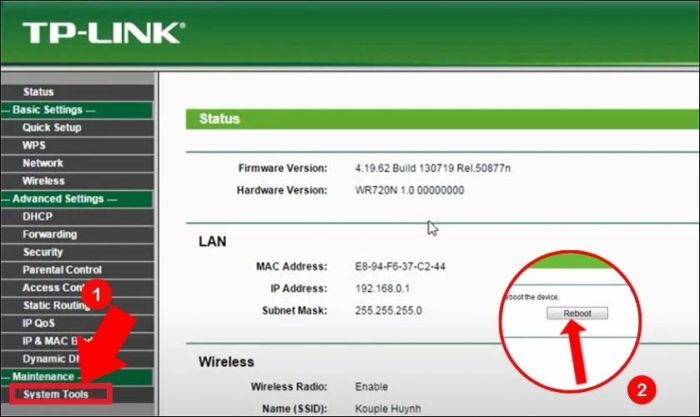This screenshot has width=700, height=417.
Task: Click the Reboot button
Action: [577, 313]
